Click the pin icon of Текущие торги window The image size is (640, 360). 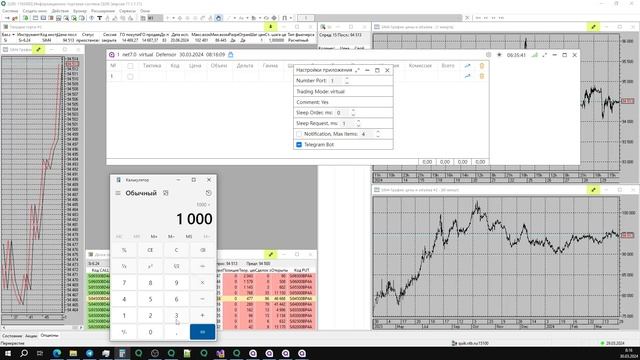(x=270, y=27)
